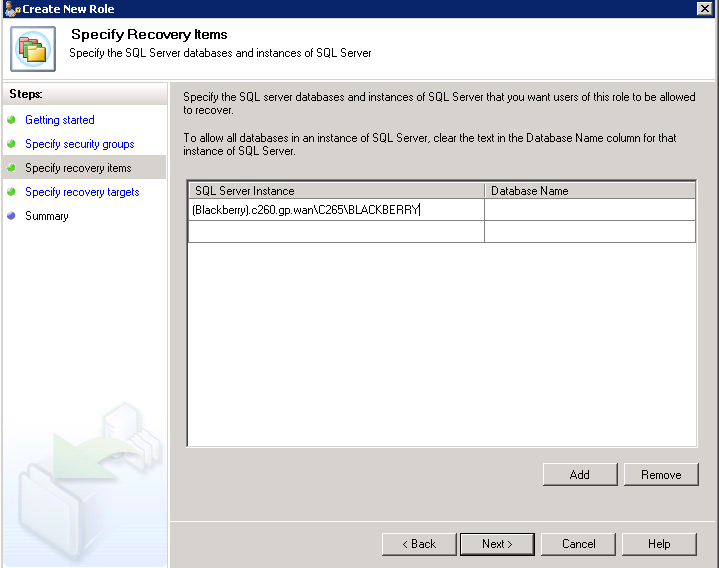Jump to Specify security groups step
This screenshot has width=719, height=568.
80,144
